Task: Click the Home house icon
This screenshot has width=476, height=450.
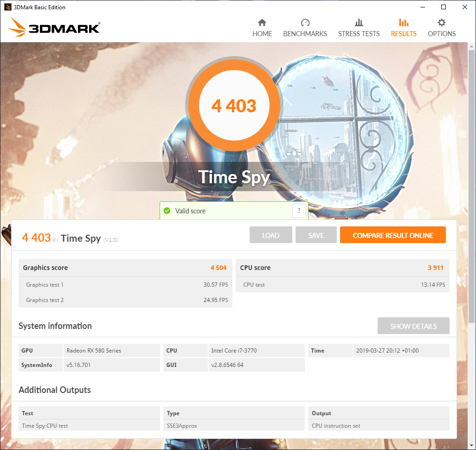Action: click(x=262, y=22)
